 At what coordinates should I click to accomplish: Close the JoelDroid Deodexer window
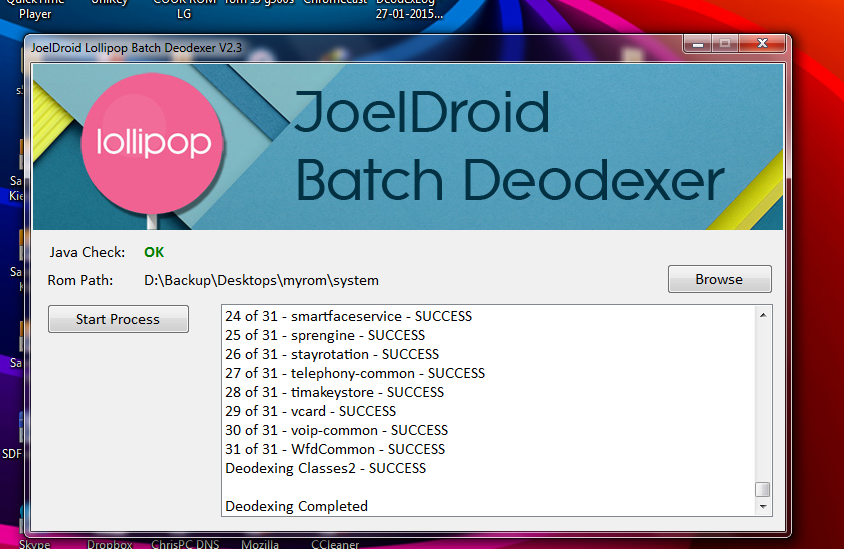762,43
